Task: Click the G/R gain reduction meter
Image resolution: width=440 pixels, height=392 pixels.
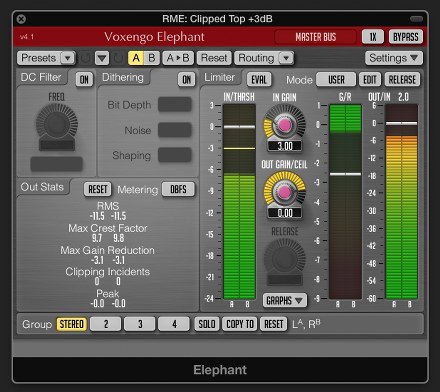Action: click(345, 202)
